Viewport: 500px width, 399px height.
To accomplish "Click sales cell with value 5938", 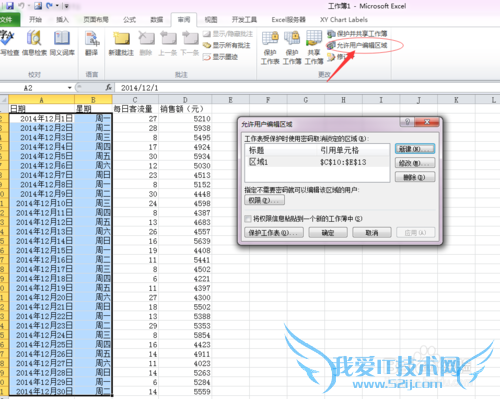I will 185,128.
